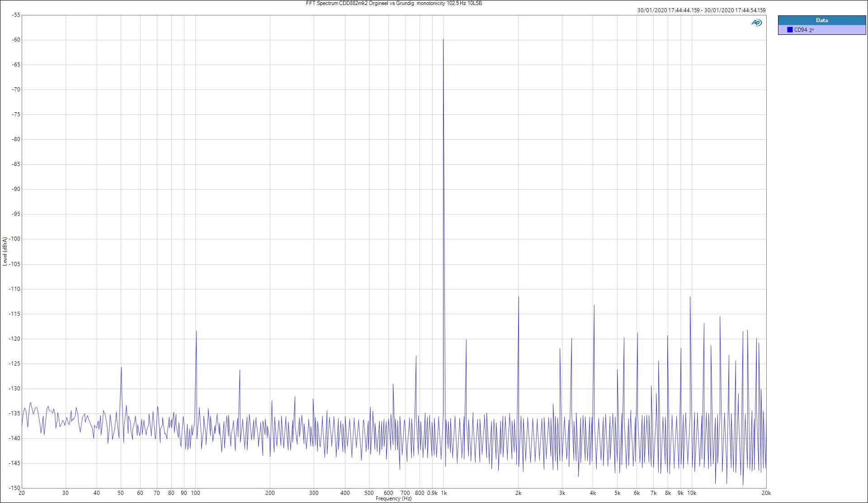Click the -100 level tick label

pyautogui.click(x=15, y=239)
